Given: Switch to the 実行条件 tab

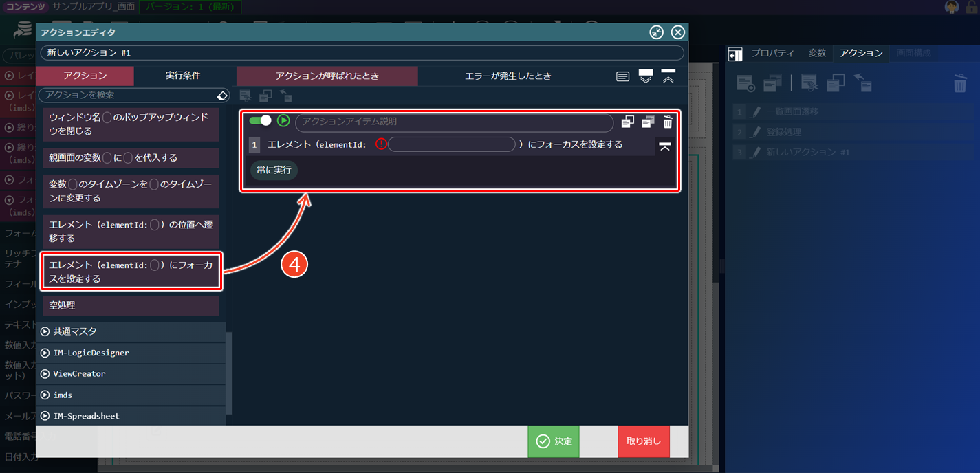Looking at the screenshot, I should click(183, 76).
